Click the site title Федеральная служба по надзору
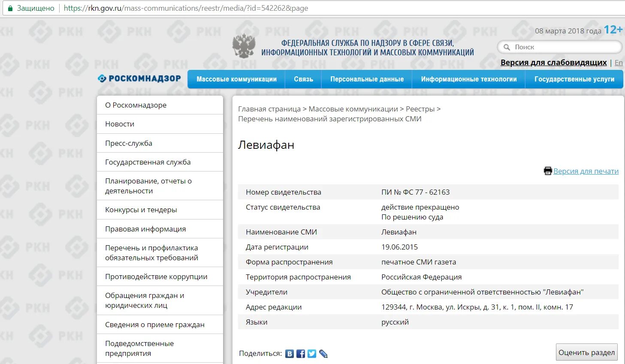 point(368,48)
